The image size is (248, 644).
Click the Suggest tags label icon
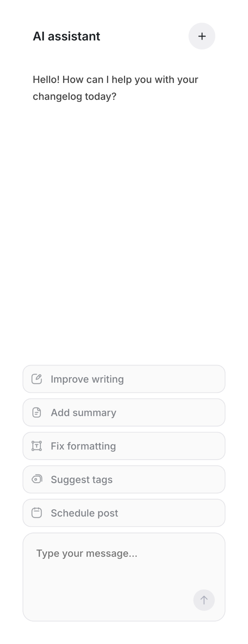37,479
